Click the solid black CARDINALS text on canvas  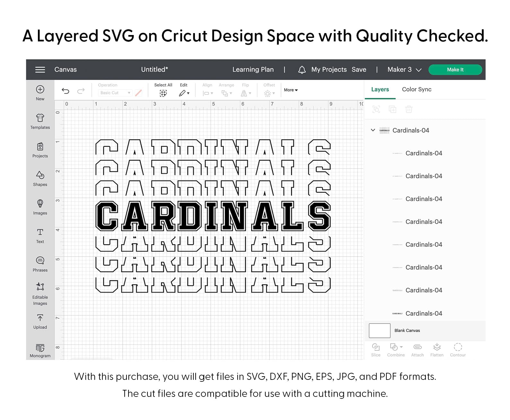213,216
